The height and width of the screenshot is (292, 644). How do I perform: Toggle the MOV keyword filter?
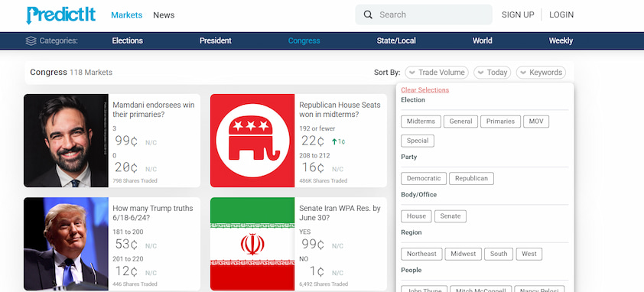(536, 122)
